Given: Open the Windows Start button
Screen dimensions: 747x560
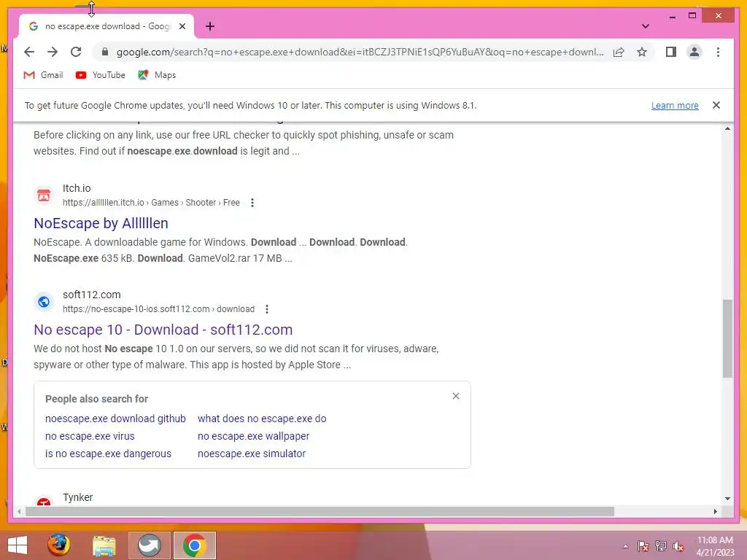Looking at the screenshot, I should point(18,545).
